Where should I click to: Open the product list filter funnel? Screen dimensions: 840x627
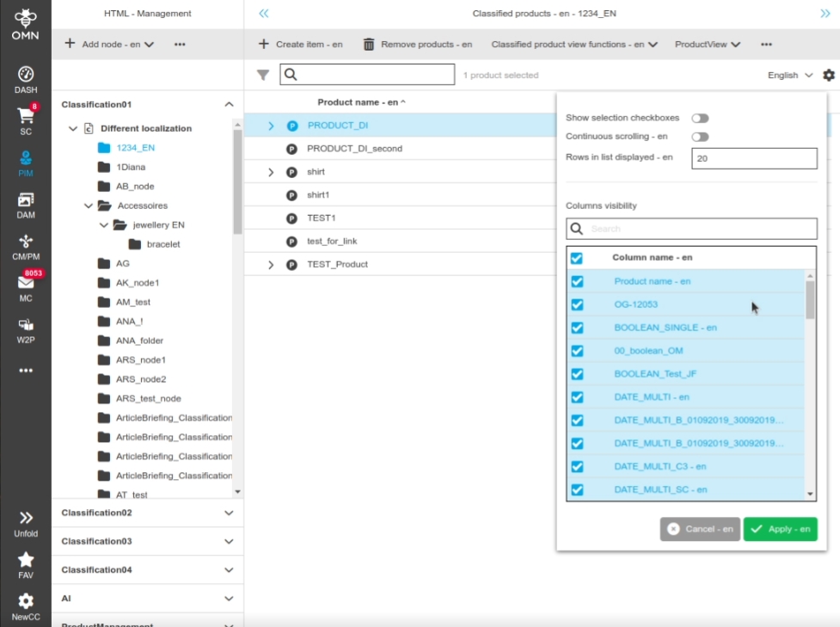pos(263,75)
